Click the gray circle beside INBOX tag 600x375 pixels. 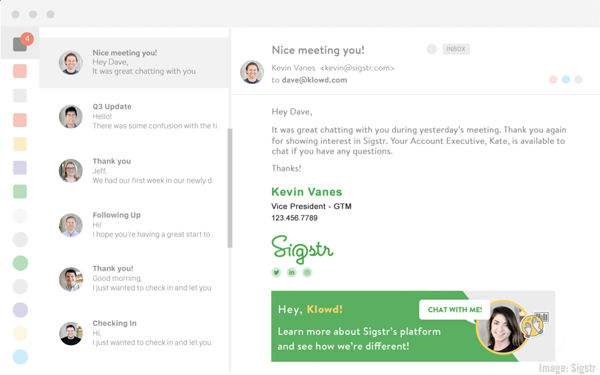(432, 49)
